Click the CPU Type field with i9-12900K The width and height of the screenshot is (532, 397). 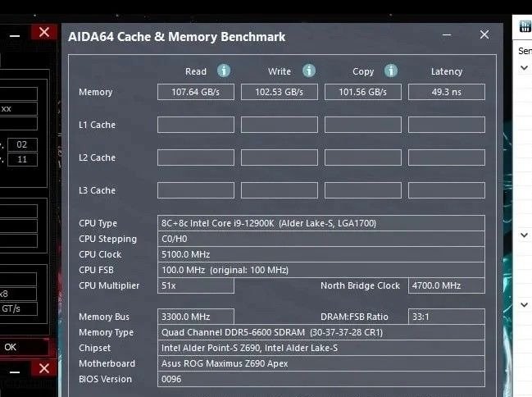coord(321,223)
